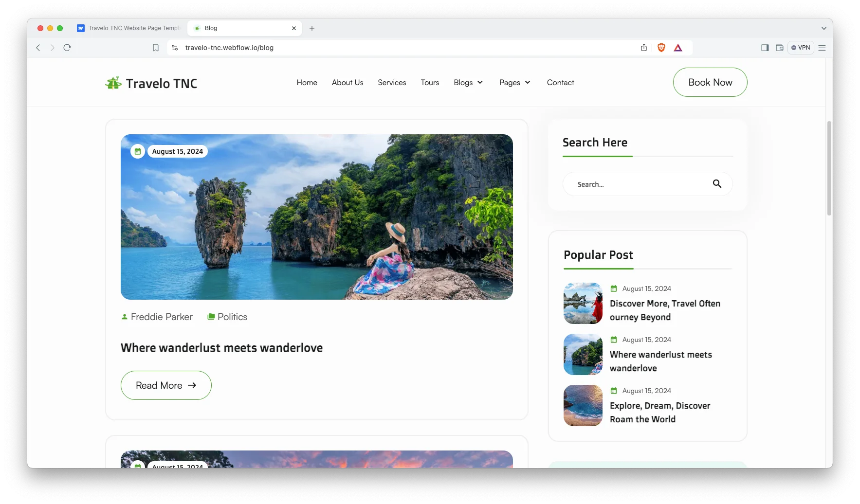
Task: Click the Brave shields lion icon
Action: point(661,48)
